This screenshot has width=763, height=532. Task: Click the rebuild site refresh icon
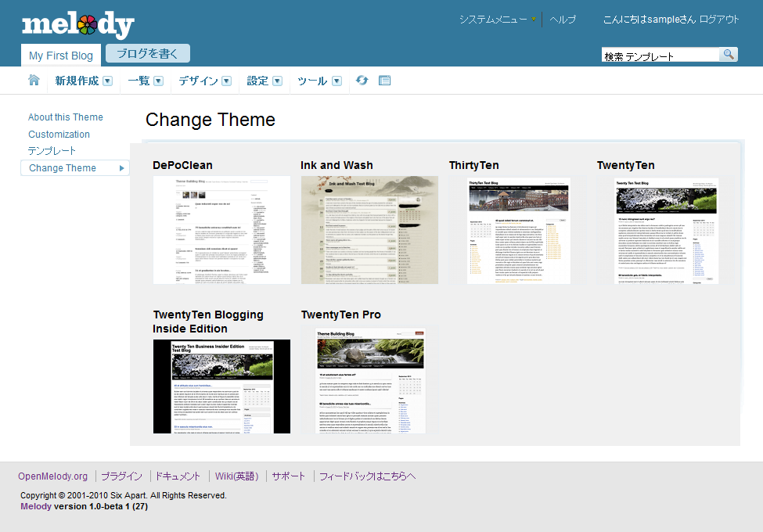point(362,81)
